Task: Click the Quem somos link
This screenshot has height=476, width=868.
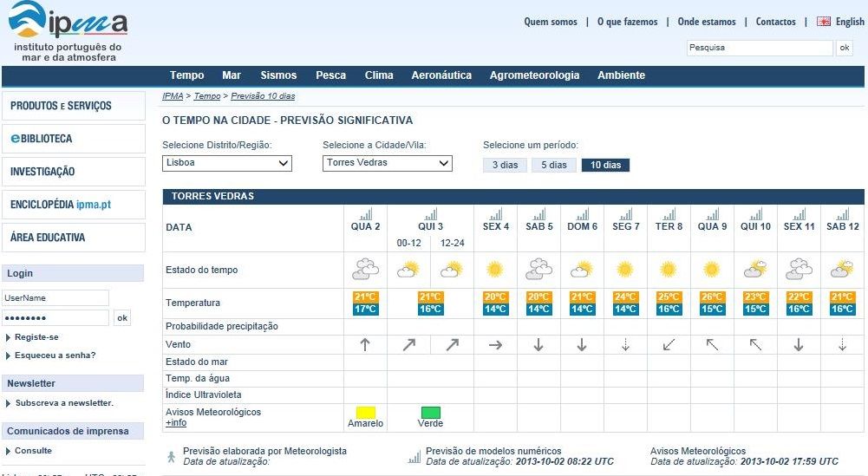Action: click(x=551, y=22)
